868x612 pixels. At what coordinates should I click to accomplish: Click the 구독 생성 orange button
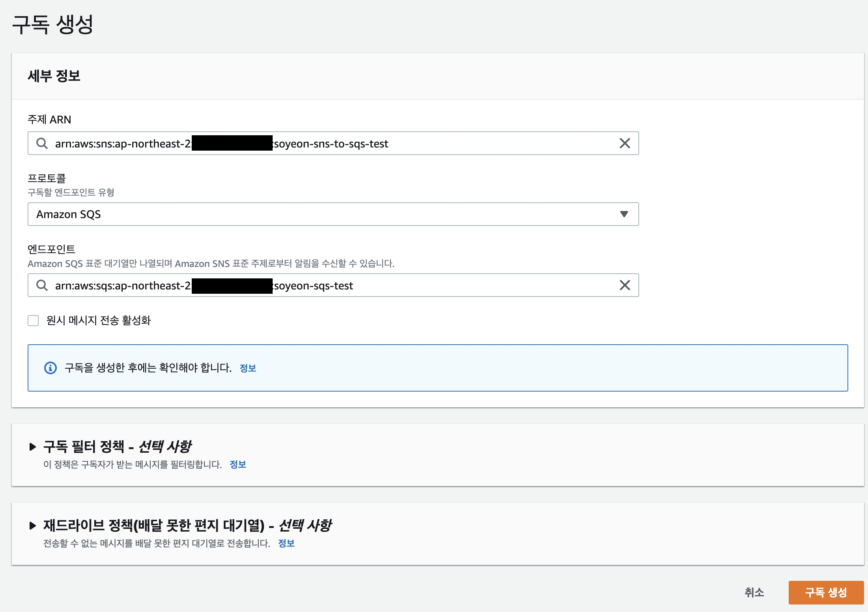tap(826, 592)
